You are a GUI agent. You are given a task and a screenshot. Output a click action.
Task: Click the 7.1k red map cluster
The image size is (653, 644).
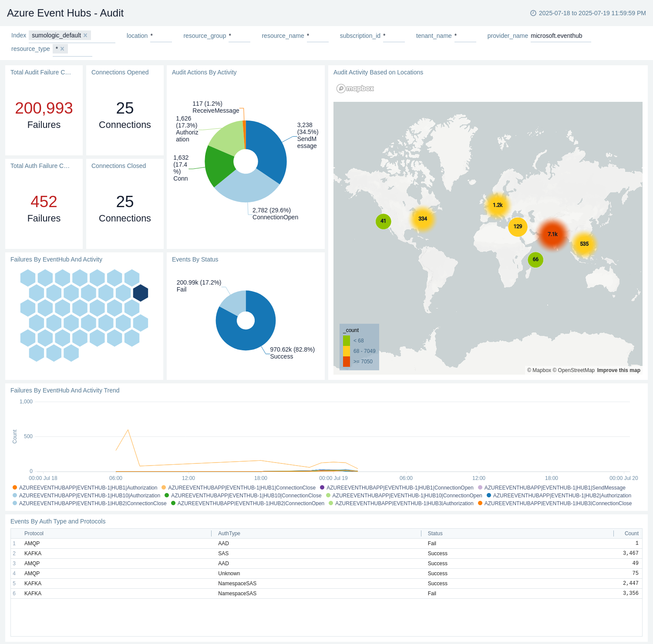coord(552,234)
